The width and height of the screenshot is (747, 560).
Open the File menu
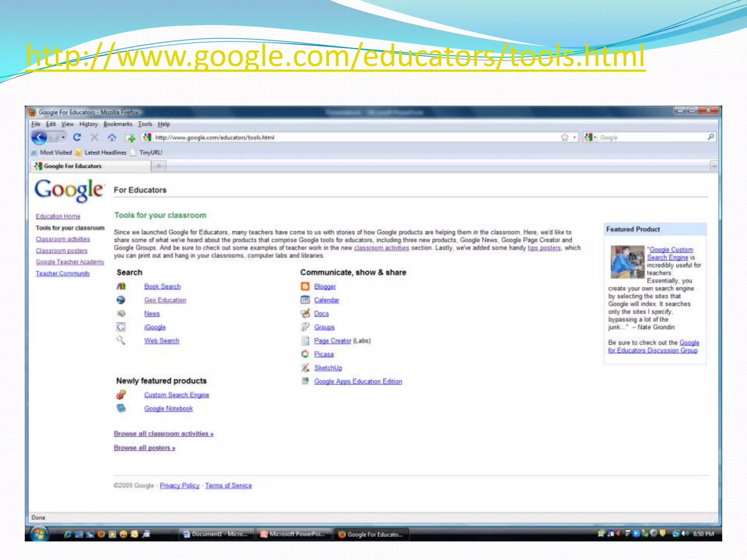coord(36,124)
